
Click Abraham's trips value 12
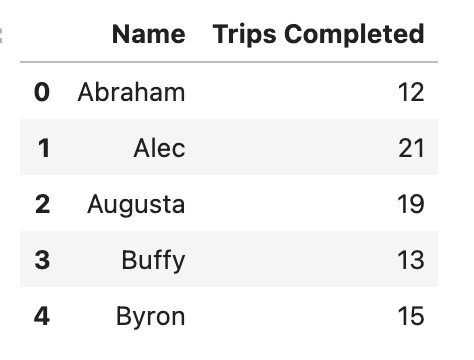(411, 92)
